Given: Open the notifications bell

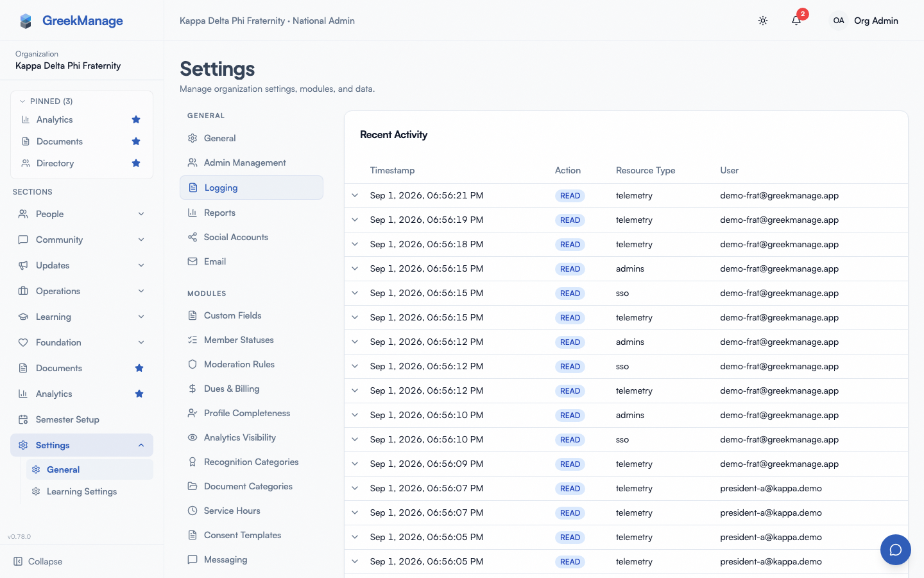Looking at the screenshot, I should coord(796,21).
